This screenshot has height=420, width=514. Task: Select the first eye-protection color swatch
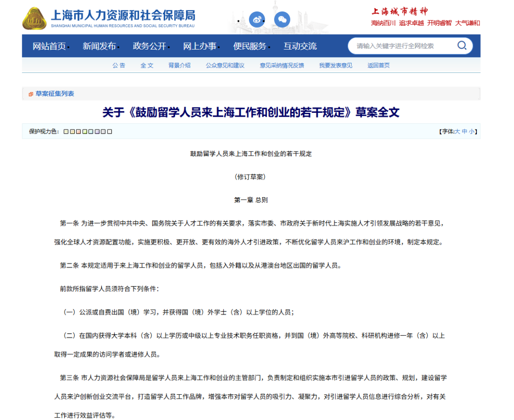tap(66, 131)
